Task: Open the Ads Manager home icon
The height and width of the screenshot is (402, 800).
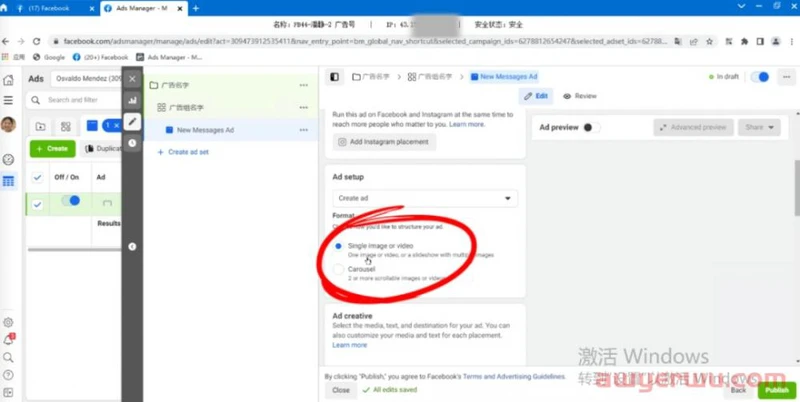Action: coord(8,80)
